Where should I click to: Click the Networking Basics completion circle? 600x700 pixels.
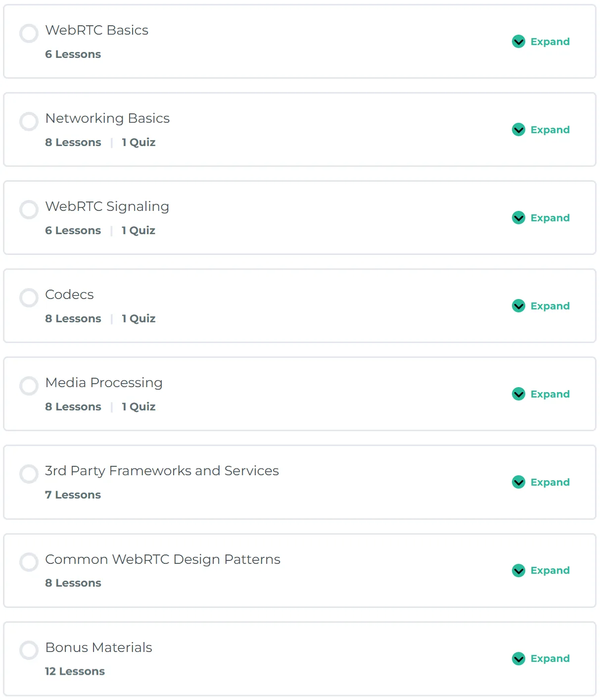(x=29, y=121)
